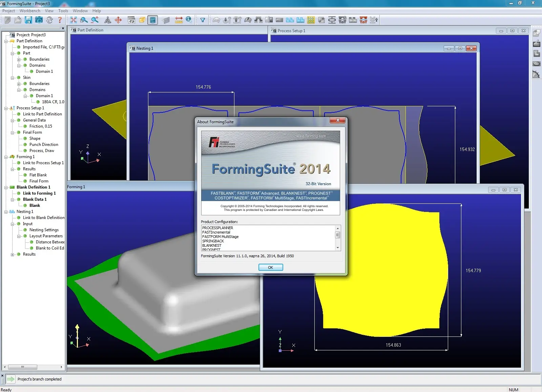The width and height of the screenshot is (542, 392).
Task: Click the red question mark help icon
Action: (60, 20)
